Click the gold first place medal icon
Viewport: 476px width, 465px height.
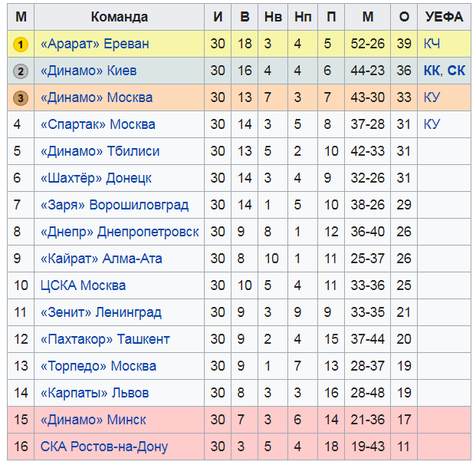pos(21,45)
